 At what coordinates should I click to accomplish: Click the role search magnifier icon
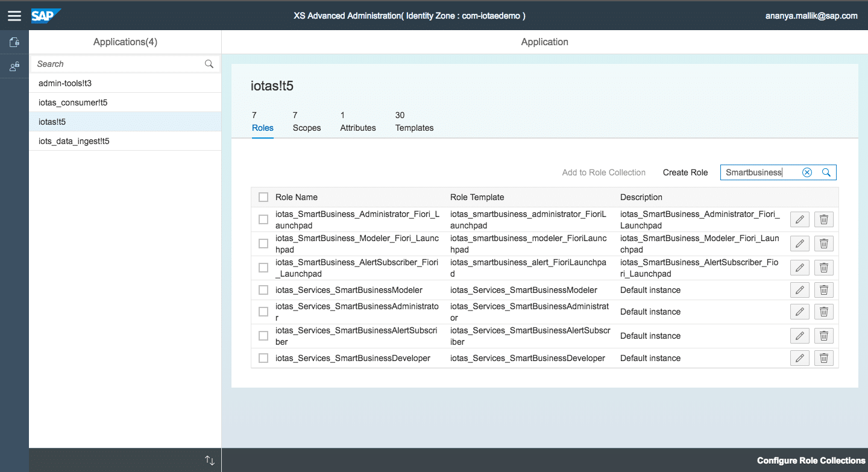[826, 172]
